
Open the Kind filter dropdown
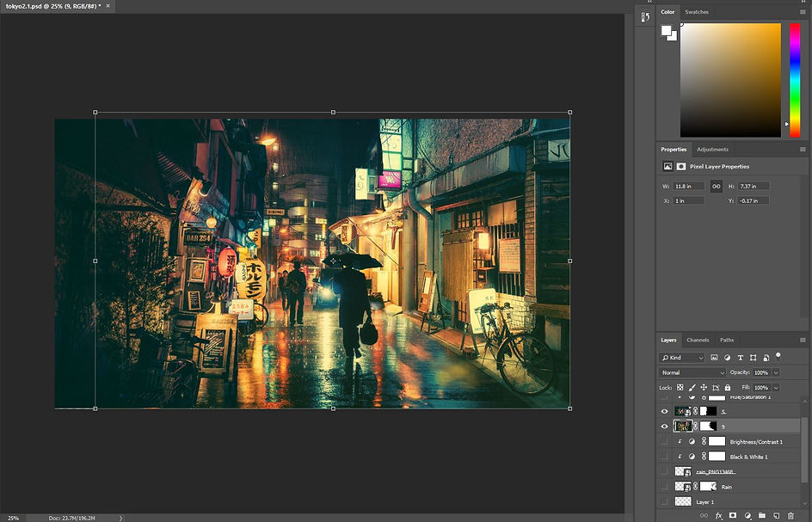(682, 358)
